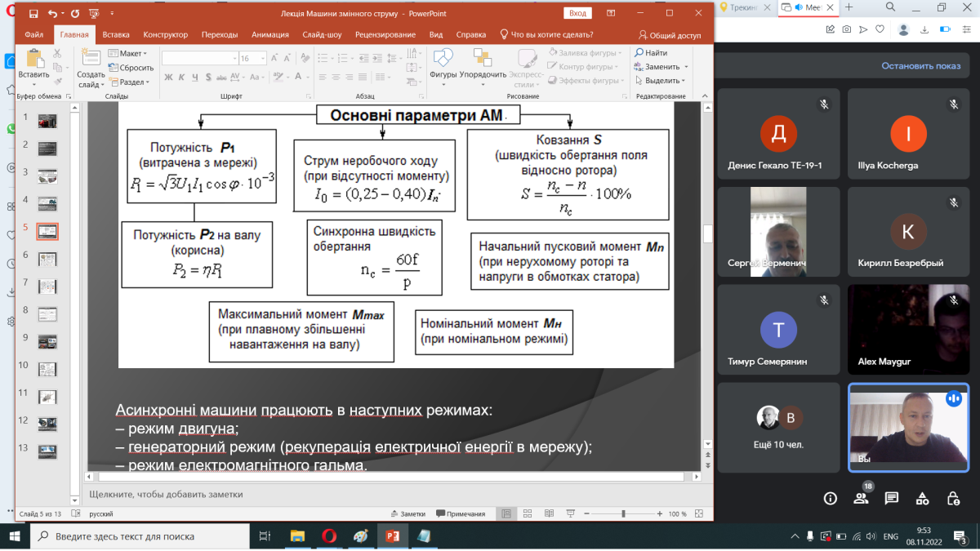The height and width of the screenshot is (551, 980).
Task: Expand the Layout (Макет) dropdown
Action: [129, 54]
